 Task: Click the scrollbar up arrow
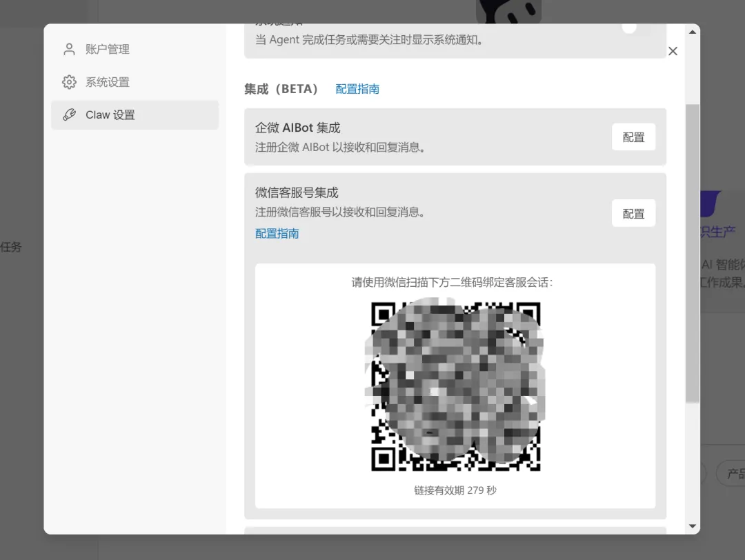point(693,32)
